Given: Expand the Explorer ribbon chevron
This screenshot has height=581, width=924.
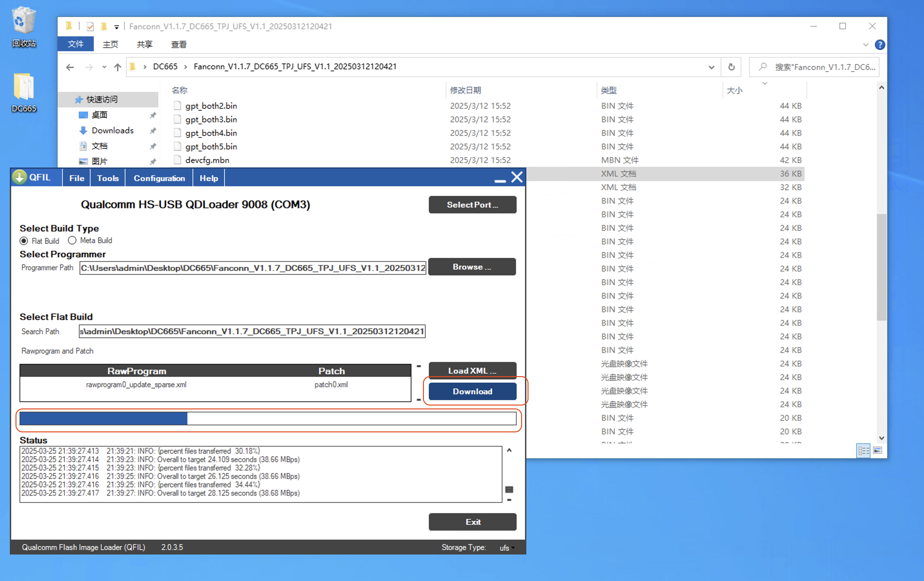Looking at the screenshot, I should coord(866,45).
